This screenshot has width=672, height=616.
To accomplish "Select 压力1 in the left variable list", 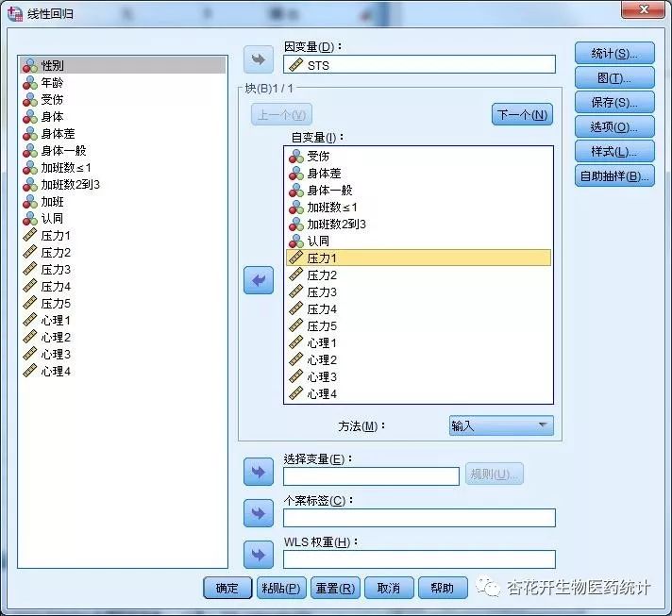I will click(123, 235).
